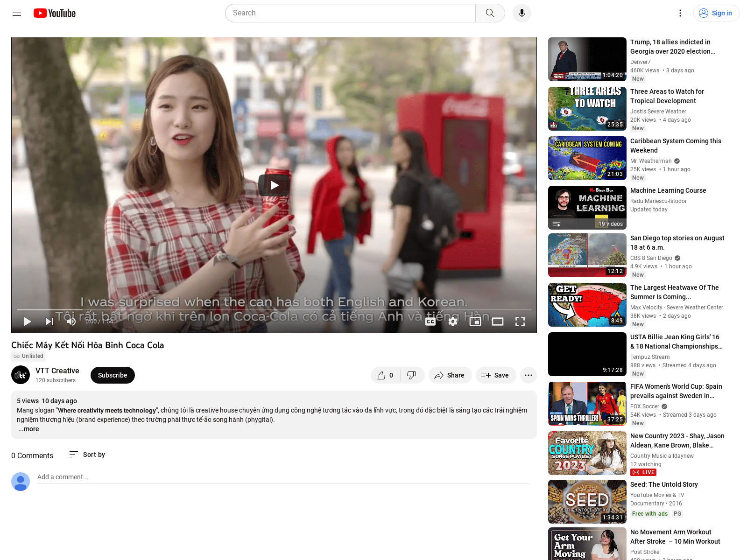Like this video

click(385, 375)
